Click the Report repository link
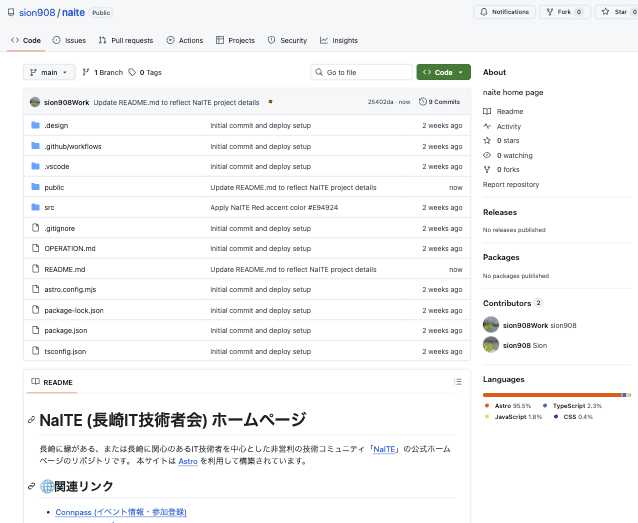638x523 pixels. pos(511,184)
